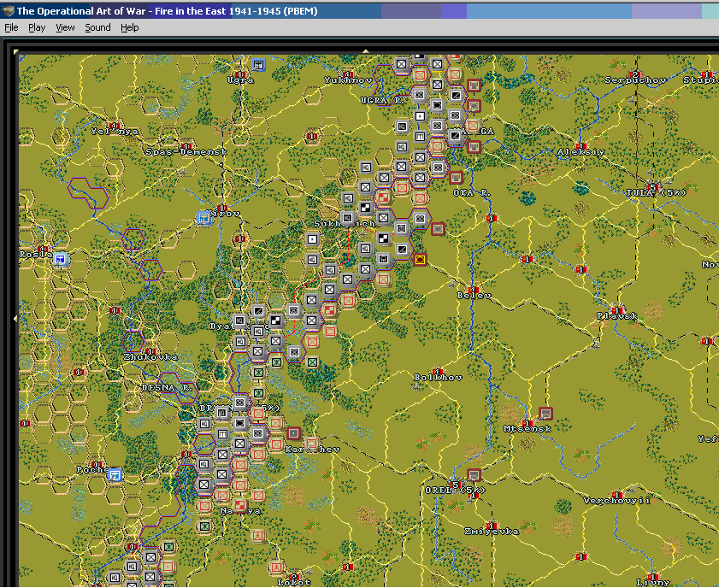Select the yellow-highlighted red unit southeast of Sukhinichi

pos(420,260)
